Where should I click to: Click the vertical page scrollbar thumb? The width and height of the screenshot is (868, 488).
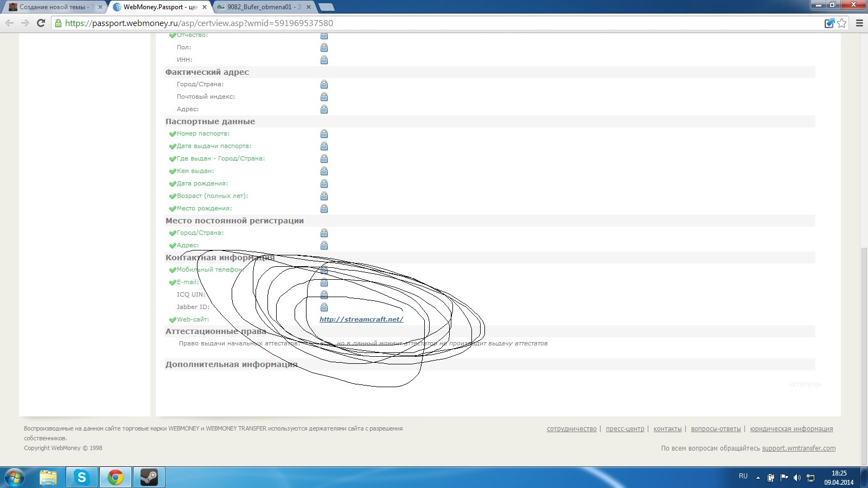tap(864, 356)
